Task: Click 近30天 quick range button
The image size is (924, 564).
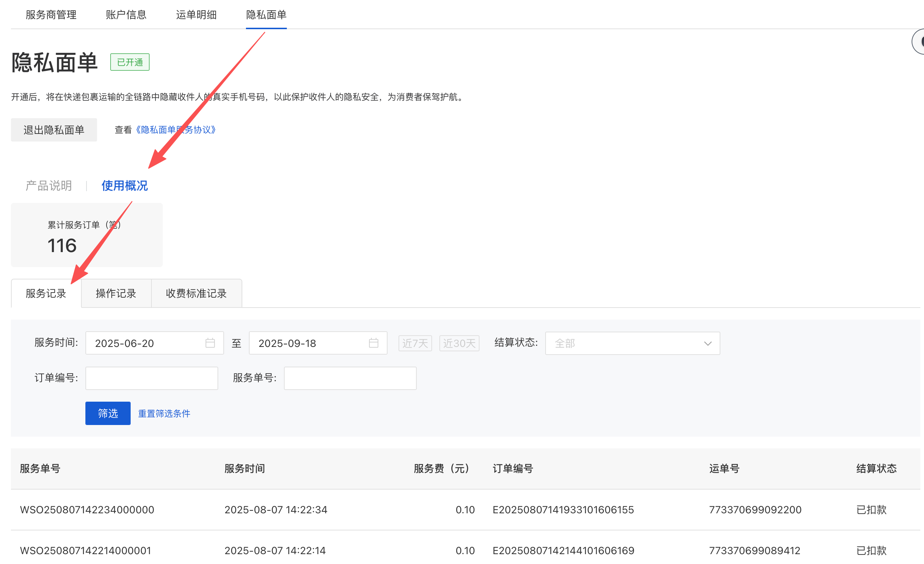Action: tap(459, 343)
